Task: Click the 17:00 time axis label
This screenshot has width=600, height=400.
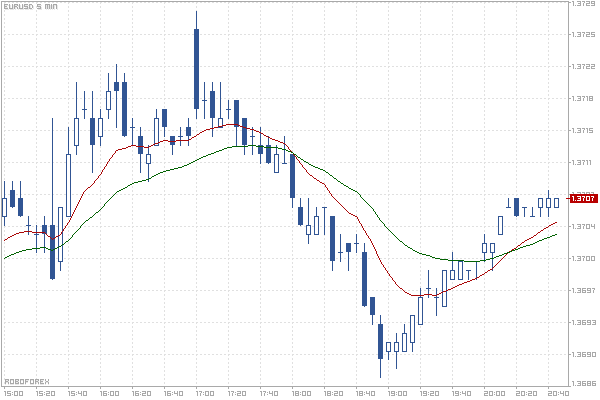Action: coord(205,393)
